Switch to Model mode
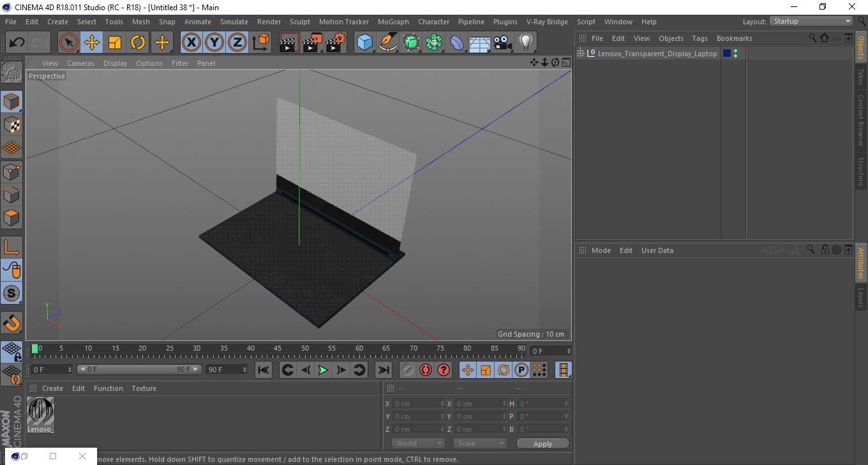 pos(11,102)
